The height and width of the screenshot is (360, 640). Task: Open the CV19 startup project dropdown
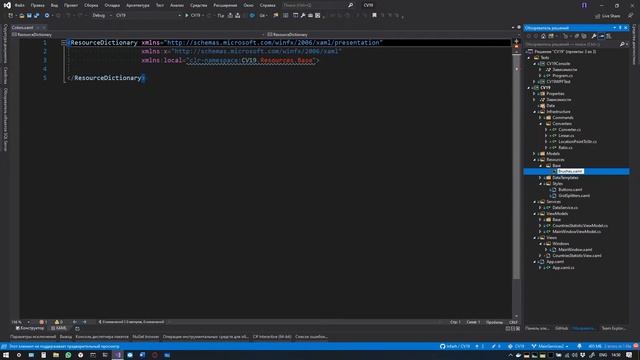pos(148,16)
